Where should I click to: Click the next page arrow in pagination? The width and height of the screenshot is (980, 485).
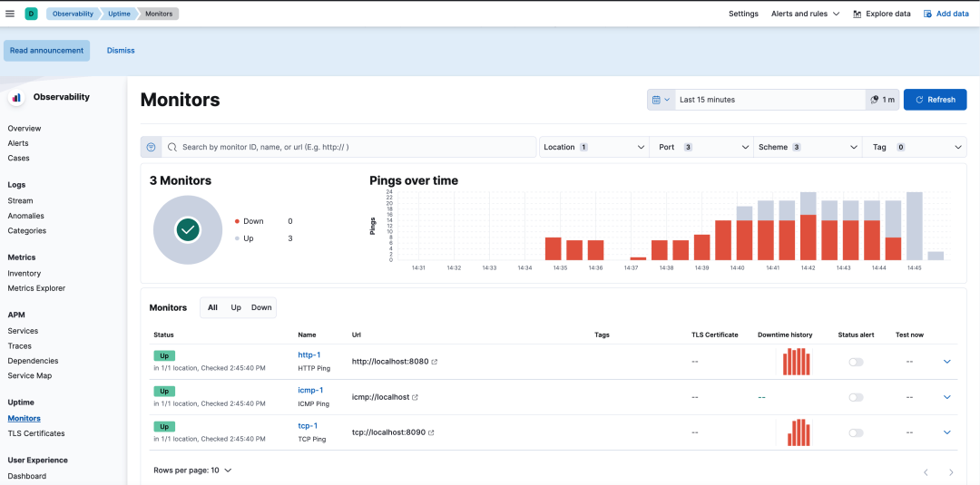tap(951, 472)
